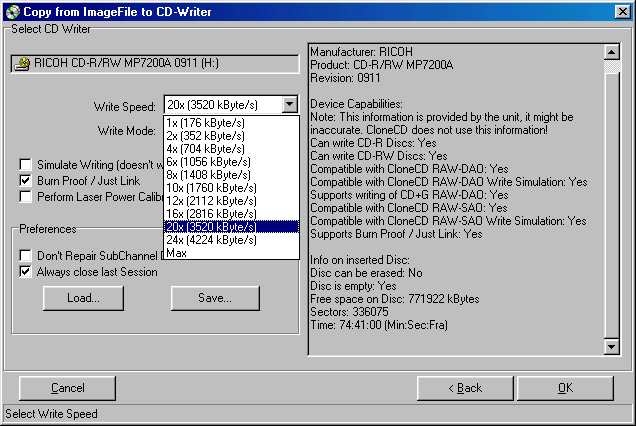Click the 'Select Write Speed' status bar text
This screenshot has height=426, width=636.
[x=51, y=414]
